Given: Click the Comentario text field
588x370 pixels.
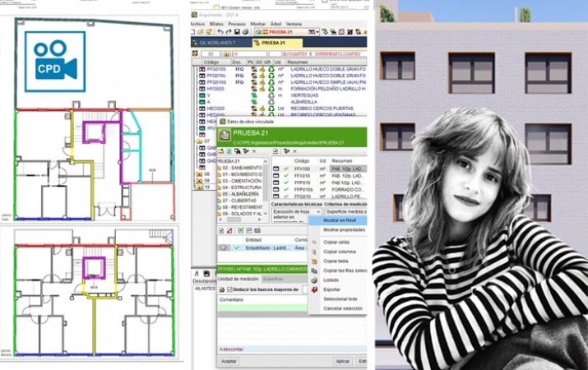Looking at the screenshot, I should [x=262, y=307].
